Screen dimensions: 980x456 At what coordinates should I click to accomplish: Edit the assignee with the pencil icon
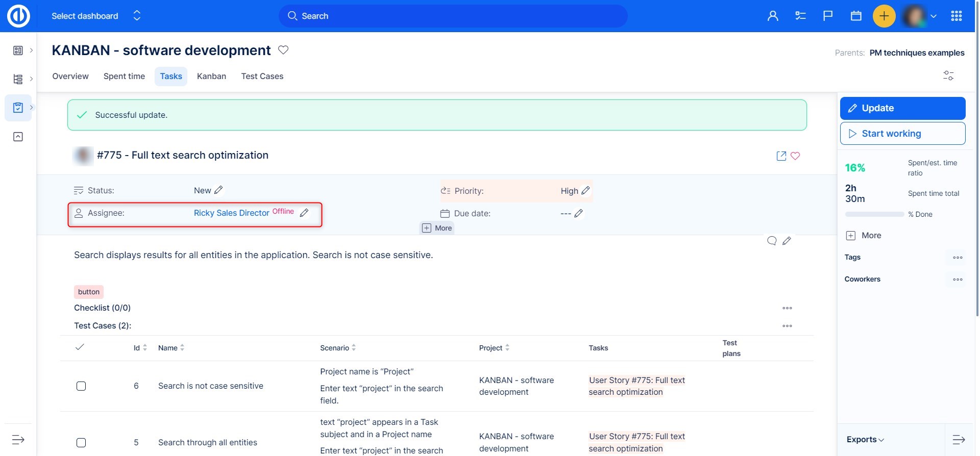[x=304, y=213]
